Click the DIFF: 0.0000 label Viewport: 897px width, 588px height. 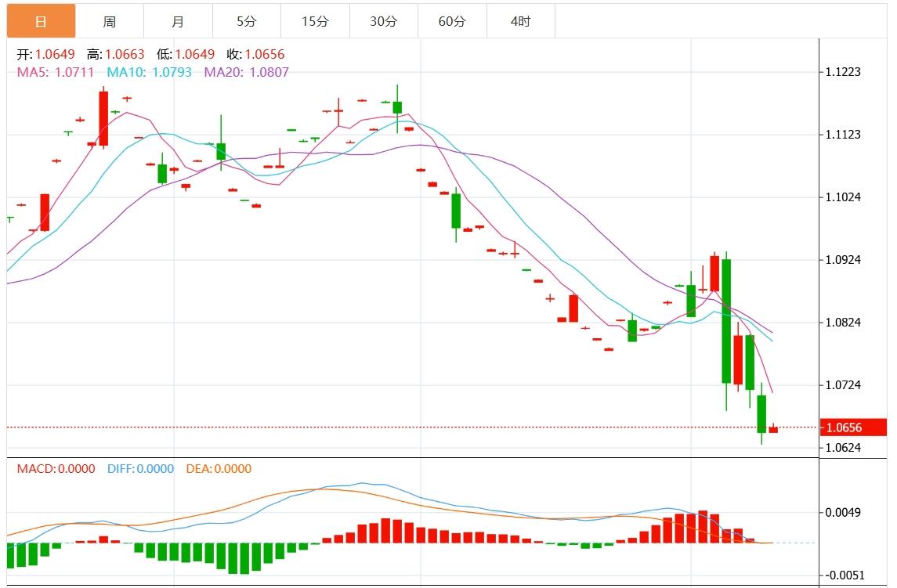tap(139, 469)
